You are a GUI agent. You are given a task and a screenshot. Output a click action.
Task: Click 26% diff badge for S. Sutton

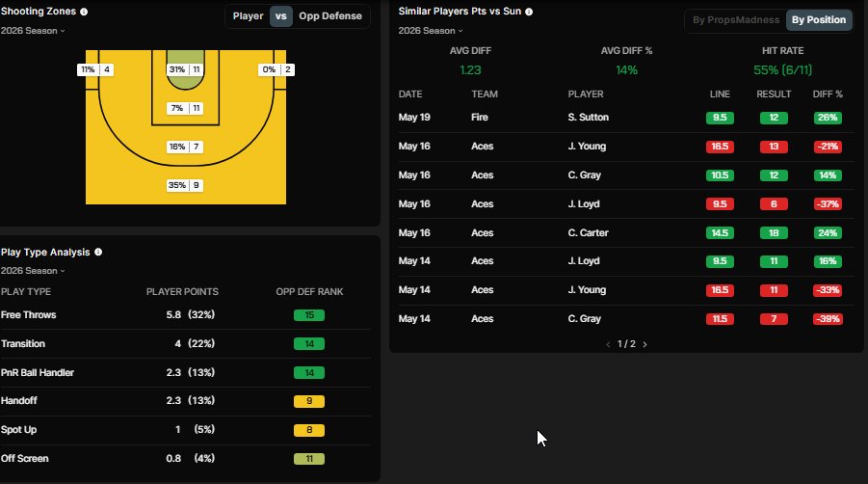click(828, 118)
